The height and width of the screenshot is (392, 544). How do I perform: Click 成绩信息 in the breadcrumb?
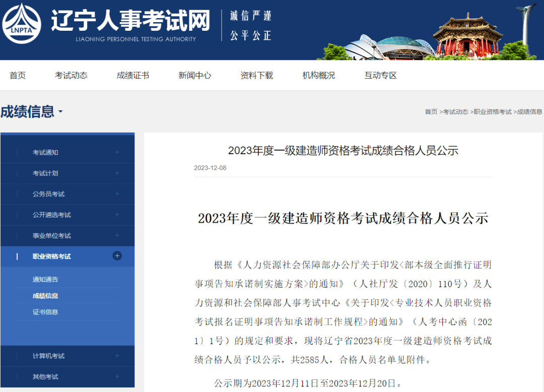(529, 112)
